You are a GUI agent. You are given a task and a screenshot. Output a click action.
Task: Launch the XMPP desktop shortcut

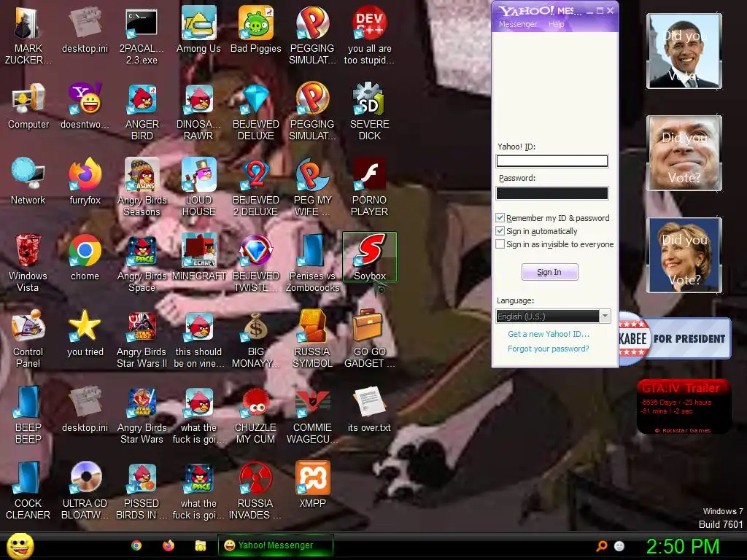[312, 484]
